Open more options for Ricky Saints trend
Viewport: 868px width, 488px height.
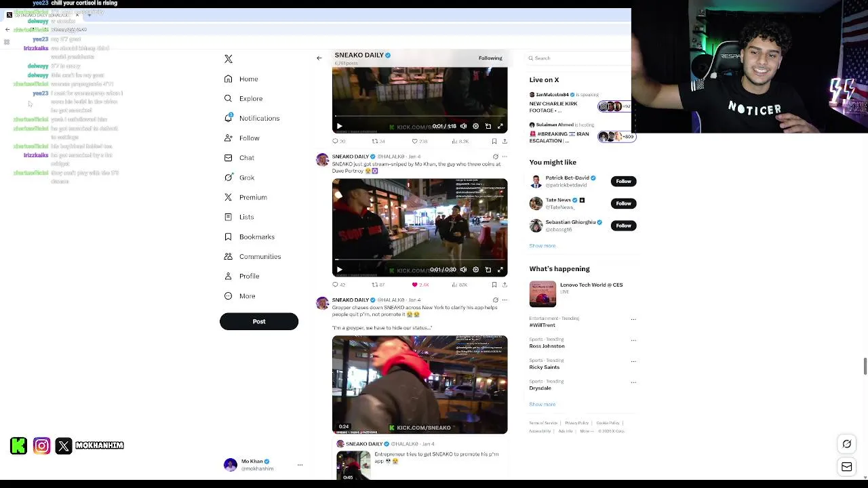click(633, 361)
